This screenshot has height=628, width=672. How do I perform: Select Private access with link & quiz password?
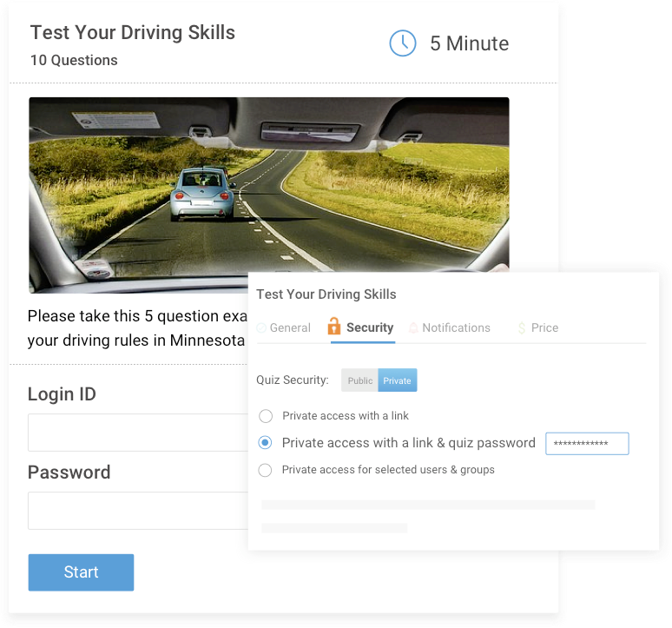tap(266, 442)
